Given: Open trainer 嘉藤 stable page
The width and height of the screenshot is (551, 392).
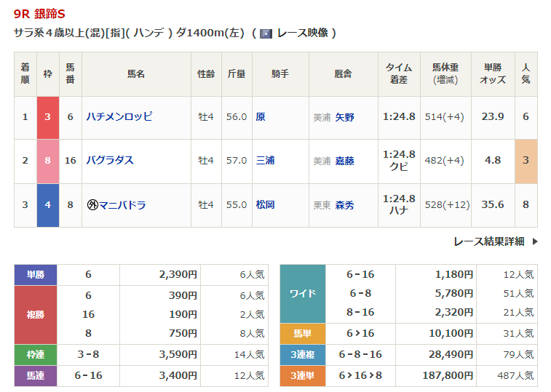Looking at the screenshot, I should tap(345, 161).
